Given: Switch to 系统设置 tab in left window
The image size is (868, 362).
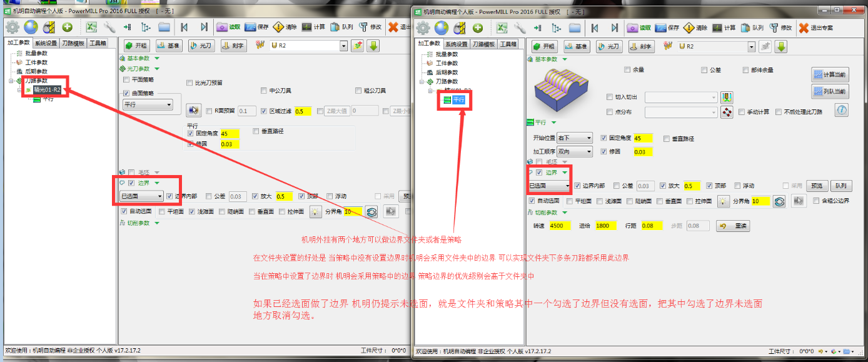Looking at the screenshot, I should pyautogui.click(x=46, y=43).
